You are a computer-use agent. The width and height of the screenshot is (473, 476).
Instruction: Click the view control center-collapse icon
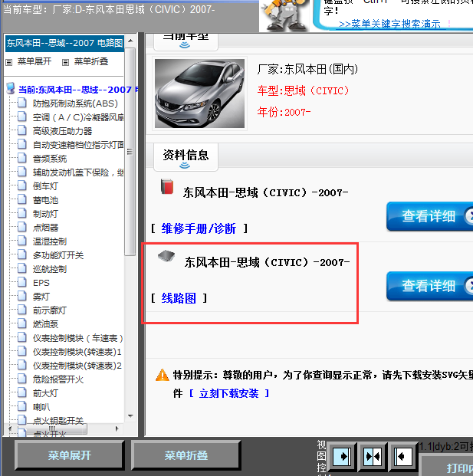point(373,457)
